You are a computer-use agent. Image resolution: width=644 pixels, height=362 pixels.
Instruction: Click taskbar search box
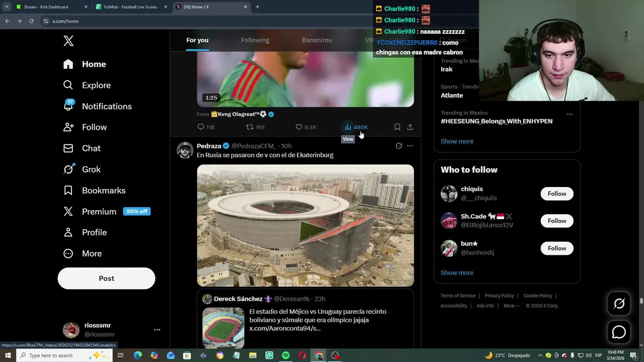pos(65,355)
